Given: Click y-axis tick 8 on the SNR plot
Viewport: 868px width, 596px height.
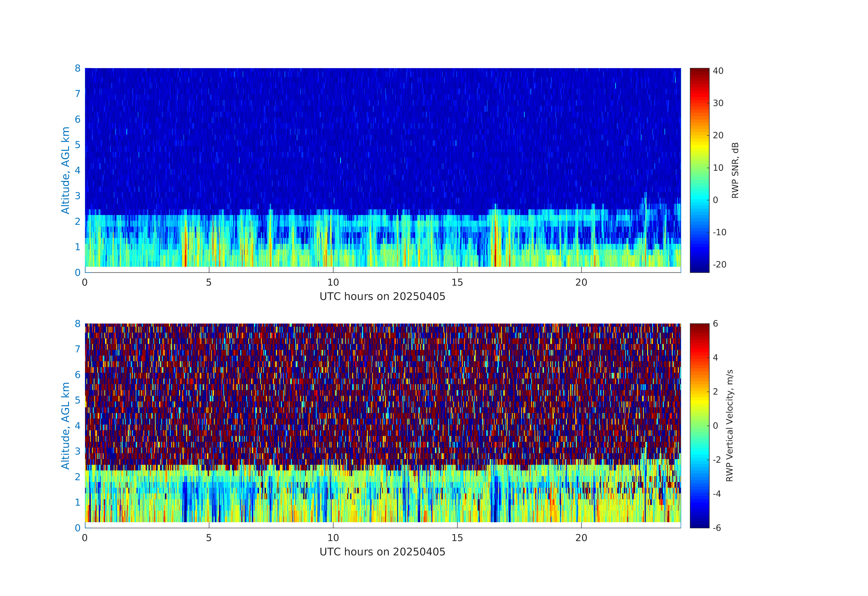Looking at the screenshot, I should tap(78, 68).
